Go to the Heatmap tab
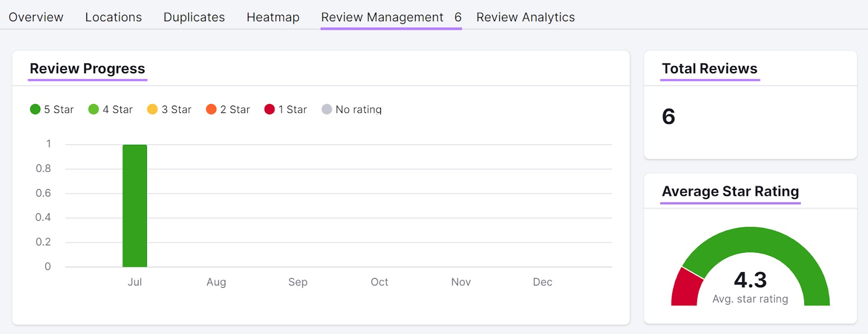The width and height of the screenshot is (868, 334). click(273, 17)
